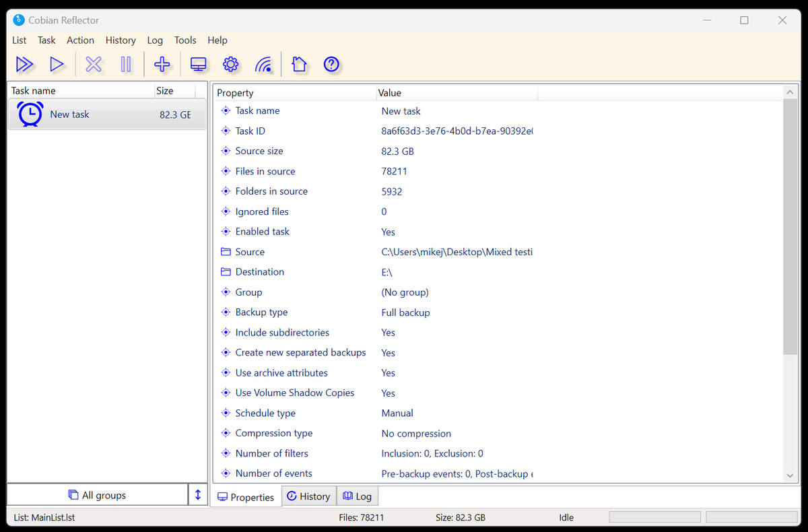Click the vertical arrows expander beside All groups
The height and width of the screenshot is (532, 808).
point(198,494)
